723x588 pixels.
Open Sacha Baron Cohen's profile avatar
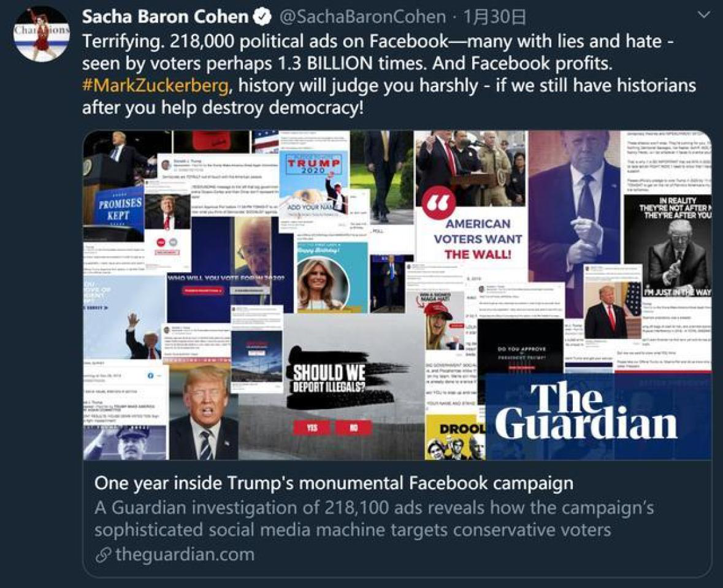pos(42,34)
